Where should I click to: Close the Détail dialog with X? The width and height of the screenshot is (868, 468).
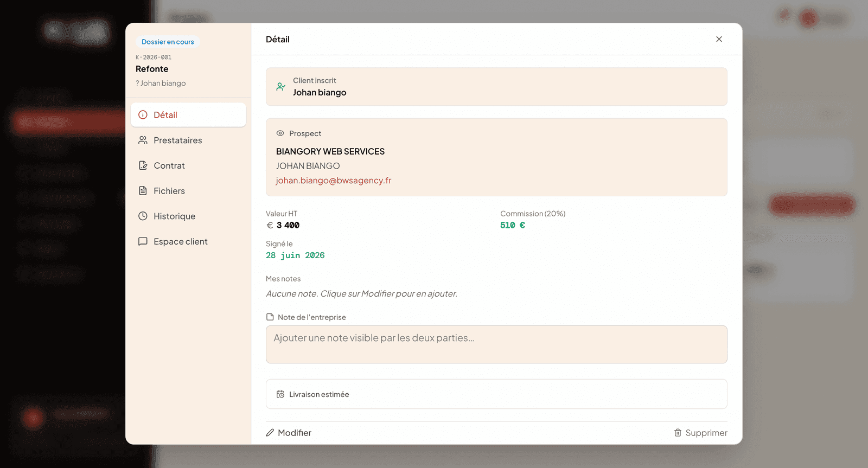point(719,39)
